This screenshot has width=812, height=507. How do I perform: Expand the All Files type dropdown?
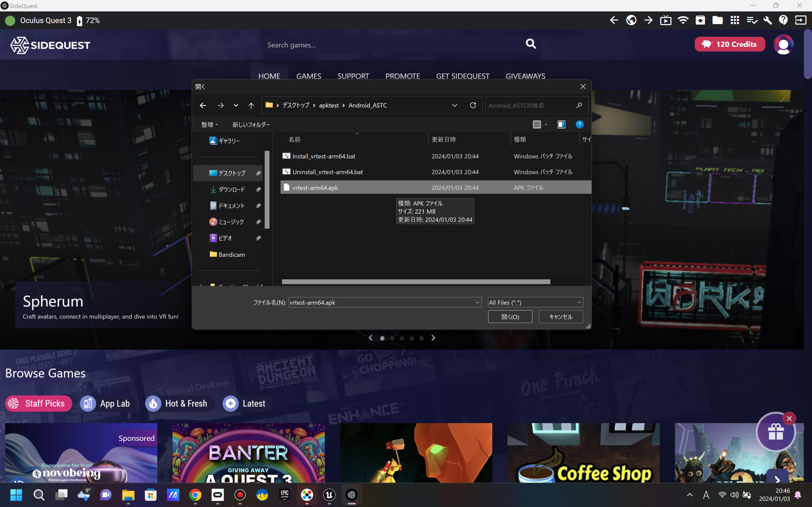[579, 302]
